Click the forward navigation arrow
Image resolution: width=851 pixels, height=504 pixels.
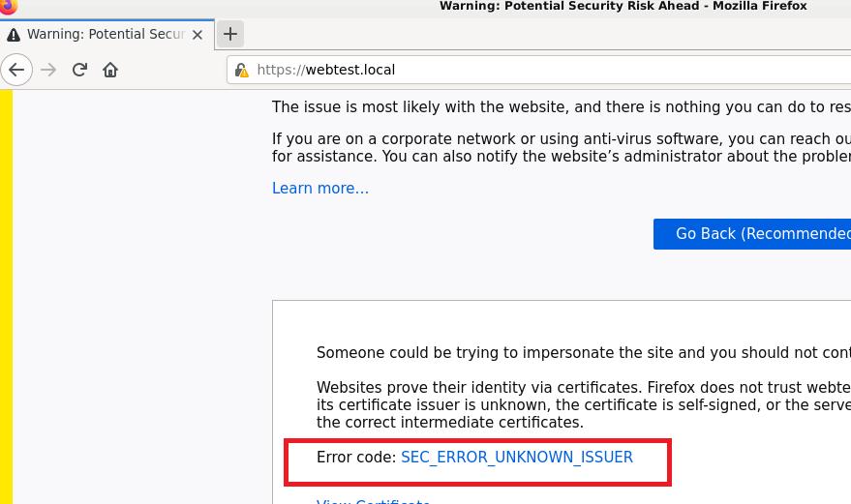click(x=48, y=70)
